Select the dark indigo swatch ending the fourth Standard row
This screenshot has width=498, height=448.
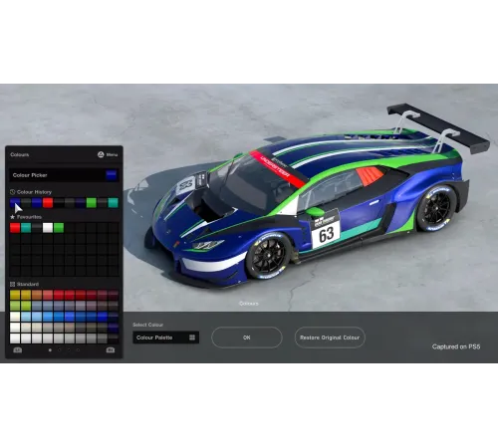114,328
